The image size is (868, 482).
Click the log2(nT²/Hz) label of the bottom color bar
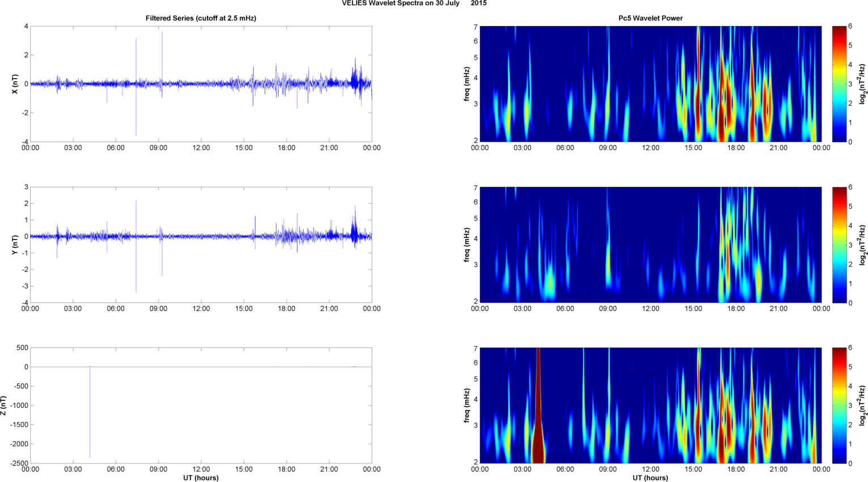click(863, 406)
